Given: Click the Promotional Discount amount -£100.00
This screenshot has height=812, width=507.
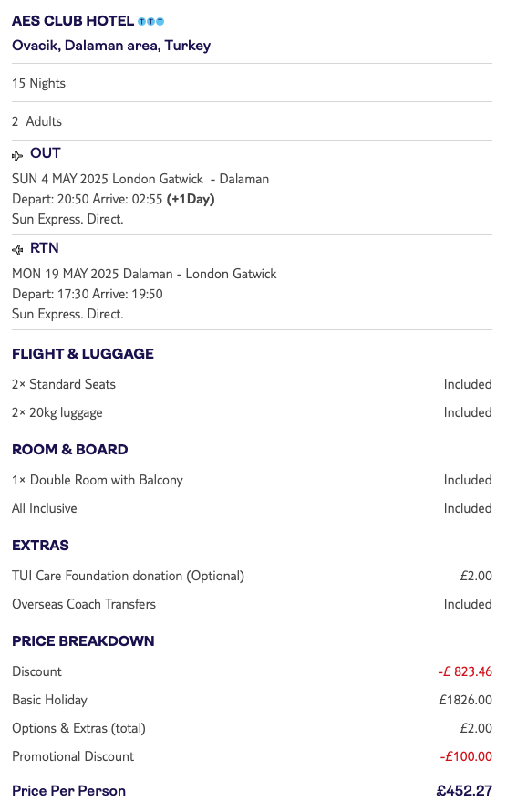Looking at the screenshot, I should 466,756.
